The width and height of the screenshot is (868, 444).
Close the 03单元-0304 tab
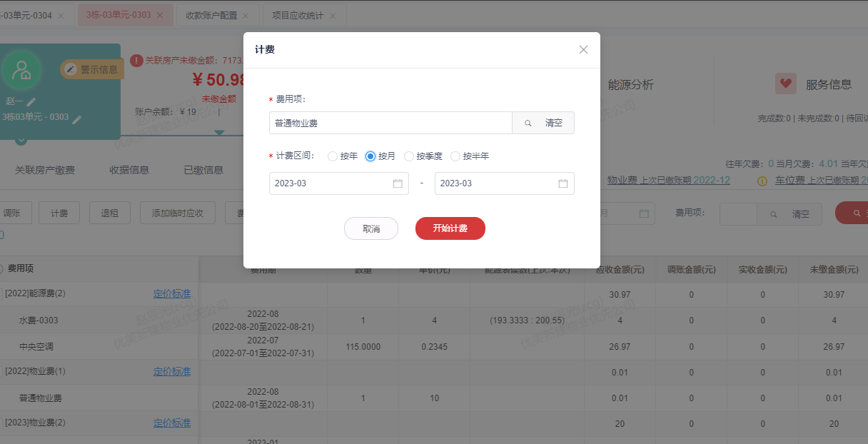[x=61, y=15]
